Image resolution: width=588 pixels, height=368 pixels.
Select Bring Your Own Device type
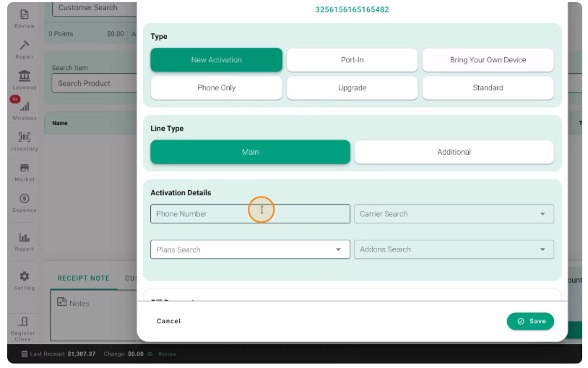(488, 60)
